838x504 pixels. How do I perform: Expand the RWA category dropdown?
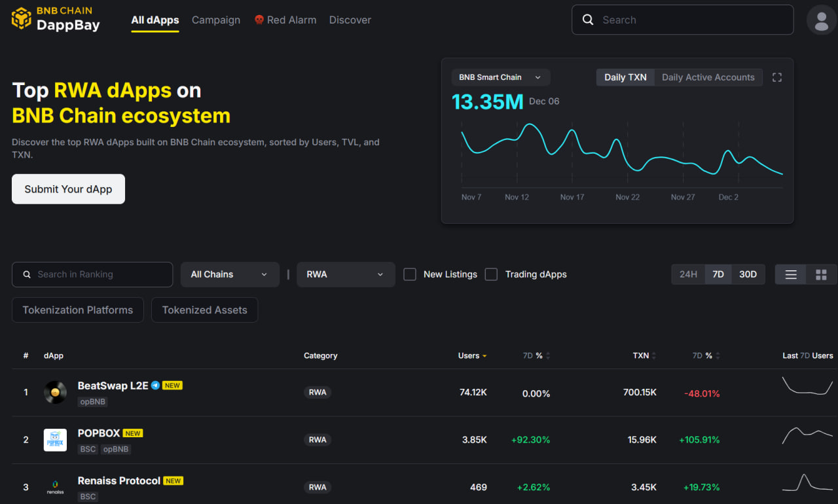pos(346,274)
